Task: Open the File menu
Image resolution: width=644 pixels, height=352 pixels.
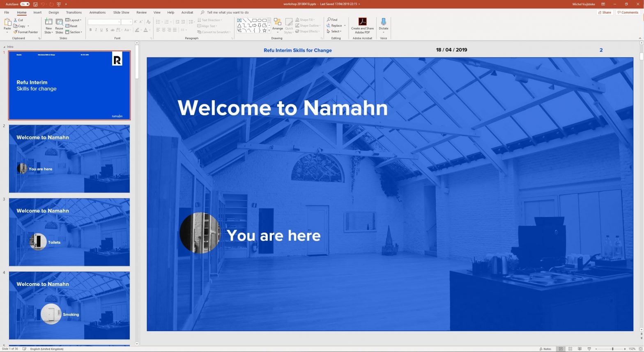Action: (x=7, y=12)
